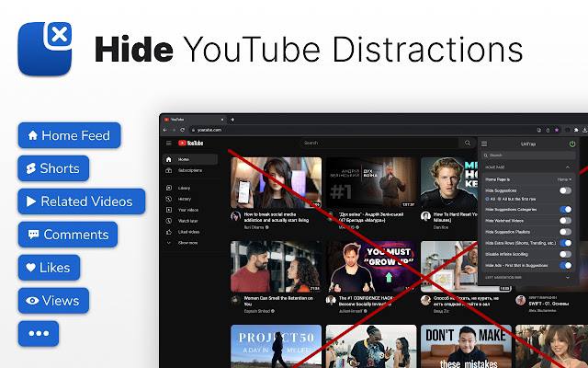
Task: Toggle Disable Infinite Scrolling switch
Action: pos(566,254)
